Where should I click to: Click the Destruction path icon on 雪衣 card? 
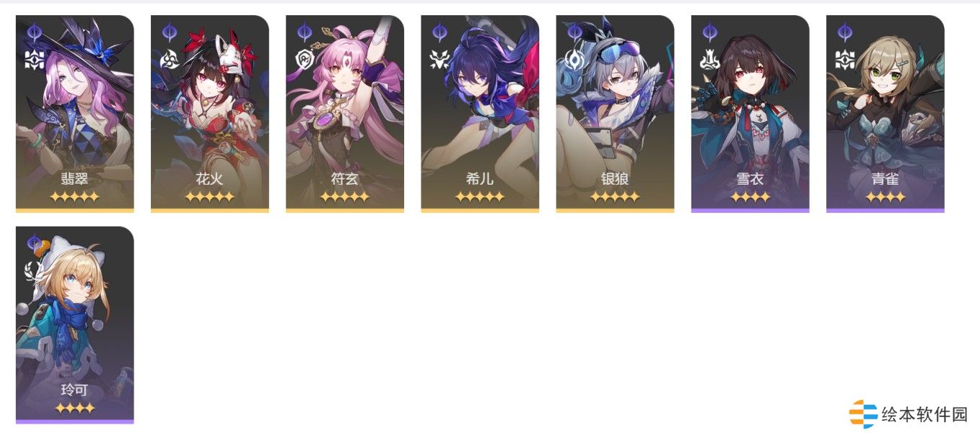pos(709,58)
